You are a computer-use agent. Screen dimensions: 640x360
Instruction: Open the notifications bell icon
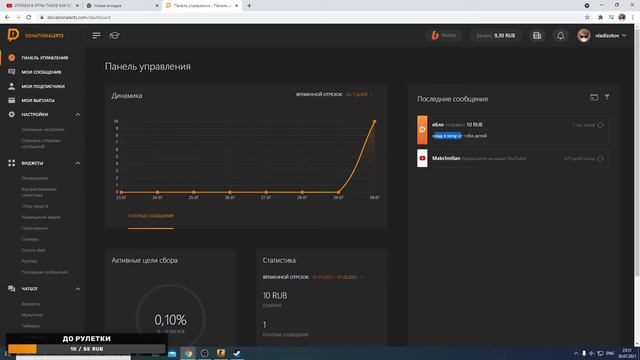tap(560, 36)
